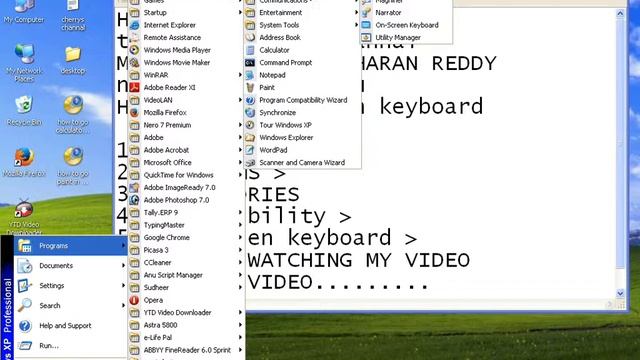Expand VideoLAN submenu

click(187, 100)
